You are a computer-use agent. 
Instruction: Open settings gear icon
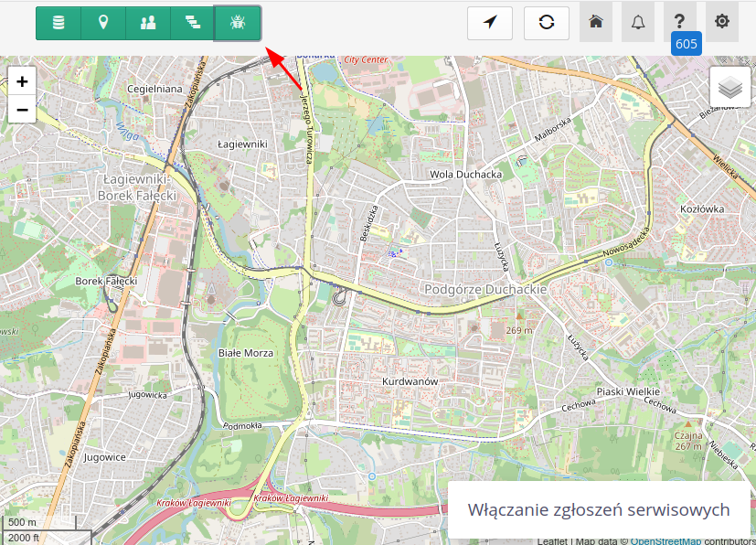[x=722, y=22]
